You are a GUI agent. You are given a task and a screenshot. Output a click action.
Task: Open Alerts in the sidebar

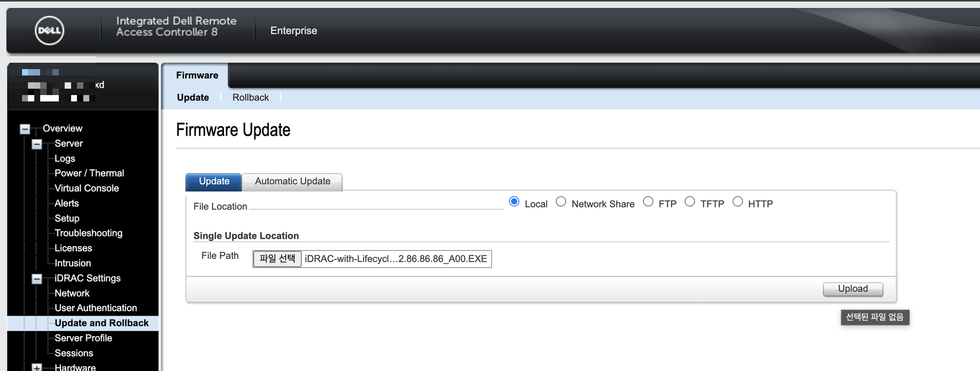point(67,203)
